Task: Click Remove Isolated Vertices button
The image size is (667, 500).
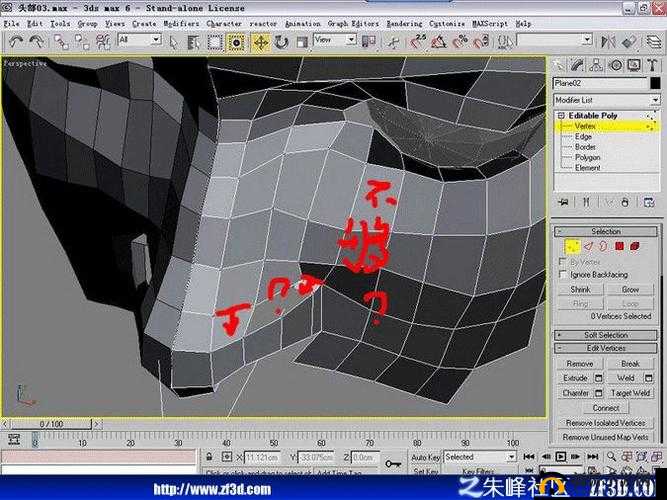Action: point(606,423)
